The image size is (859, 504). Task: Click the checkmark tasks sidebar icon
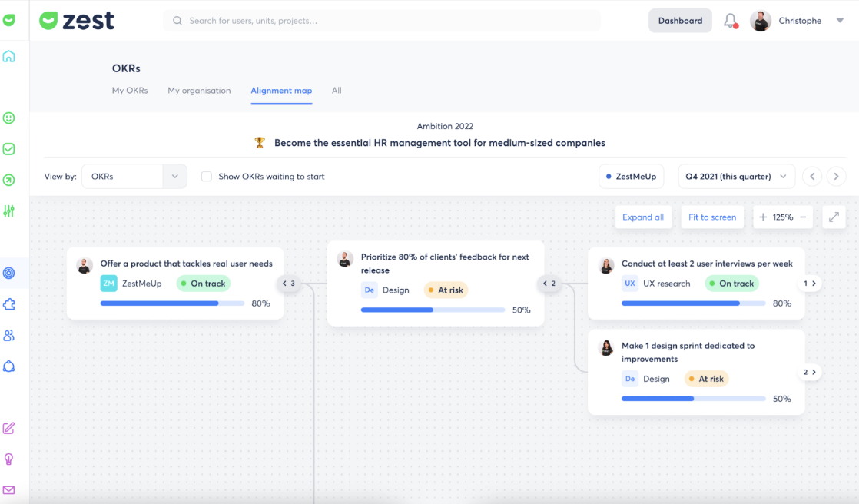coord(9,149)
